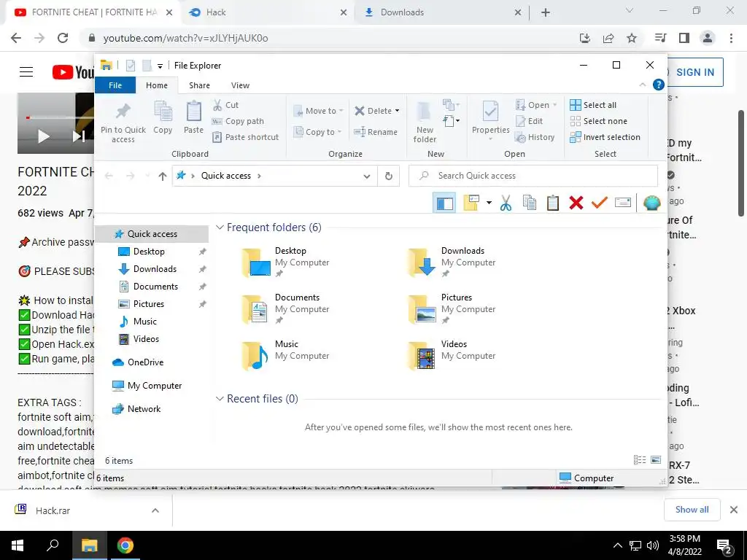
Task: Open folder view options dropdown arrow
Action: (489, 203)
